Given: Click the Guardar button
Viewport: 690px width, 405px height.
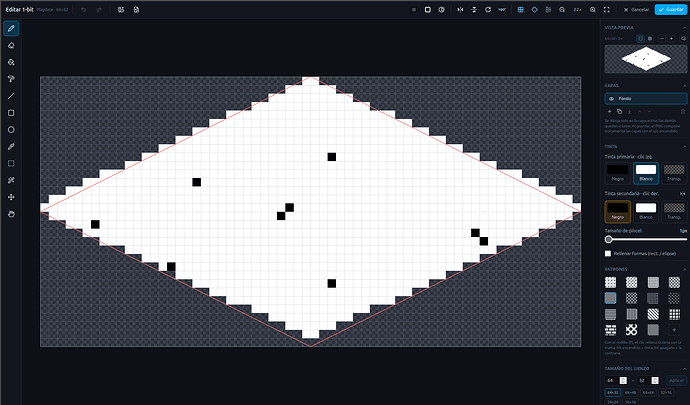Looking at the screenshot, I should [x=671, y=10].
